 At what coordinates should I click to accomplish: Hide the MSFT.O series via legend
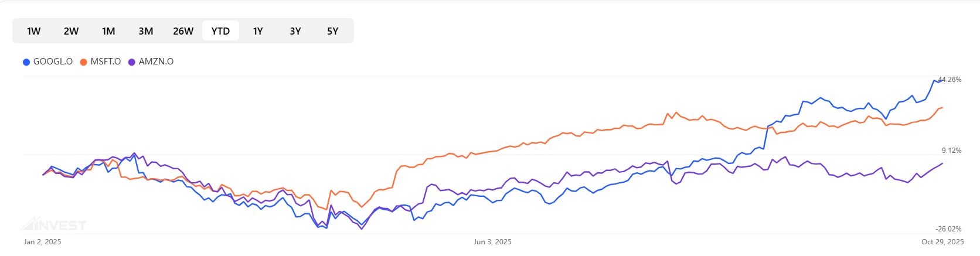106,62
